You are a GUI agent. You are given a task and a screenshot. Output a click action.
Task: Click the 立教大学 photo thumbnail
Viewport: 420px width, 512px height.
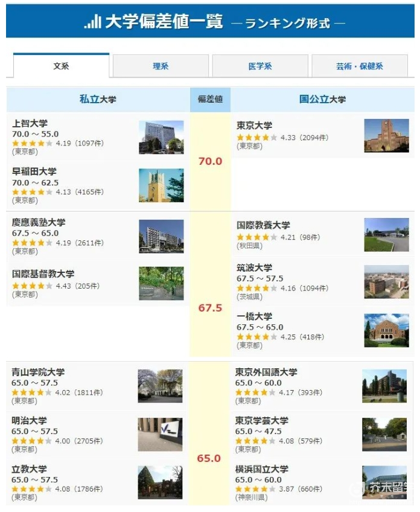(161, 482)
